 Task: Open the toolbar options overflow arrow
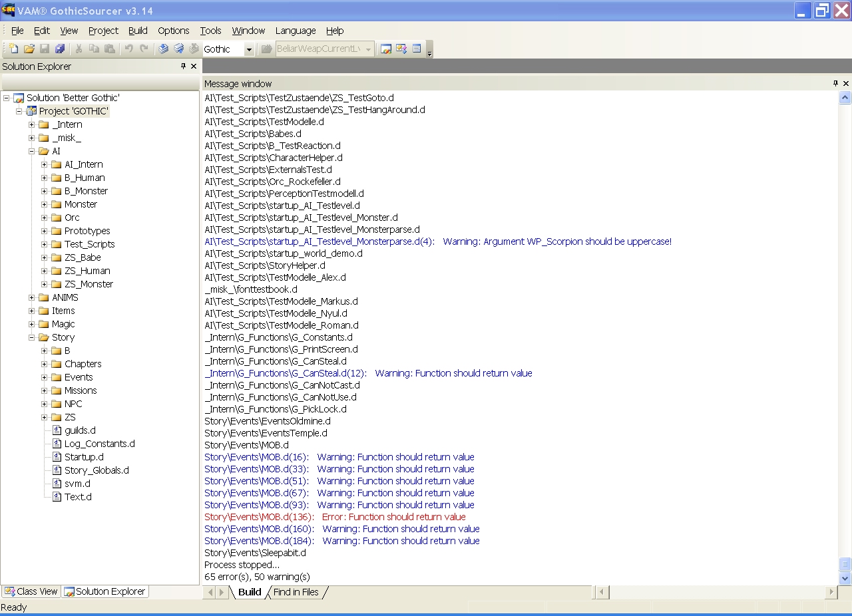pos(429,51)
